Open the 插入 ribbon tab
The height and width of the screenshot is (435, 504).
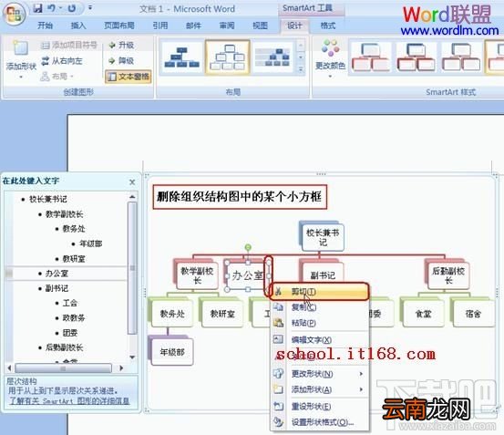pyautogui.click(x=78, y=26)
